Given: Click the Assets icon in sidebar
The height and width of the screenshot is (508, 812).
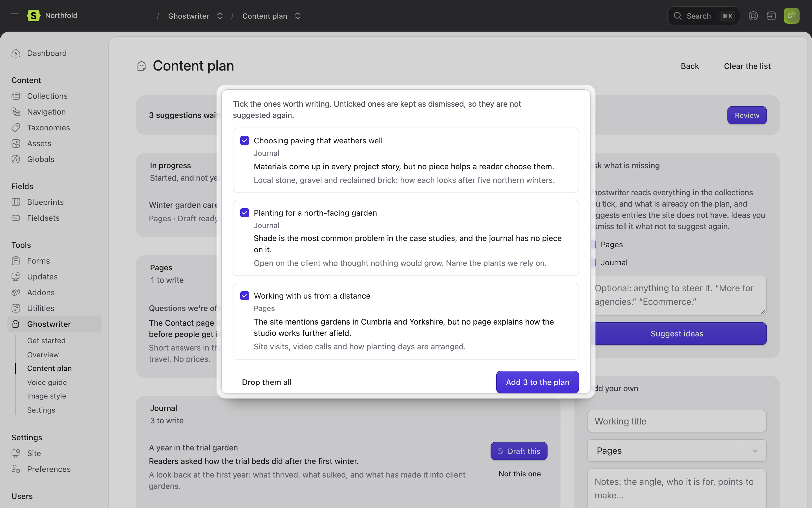Looking at the screenshot, I should click(x=16, y=143).
